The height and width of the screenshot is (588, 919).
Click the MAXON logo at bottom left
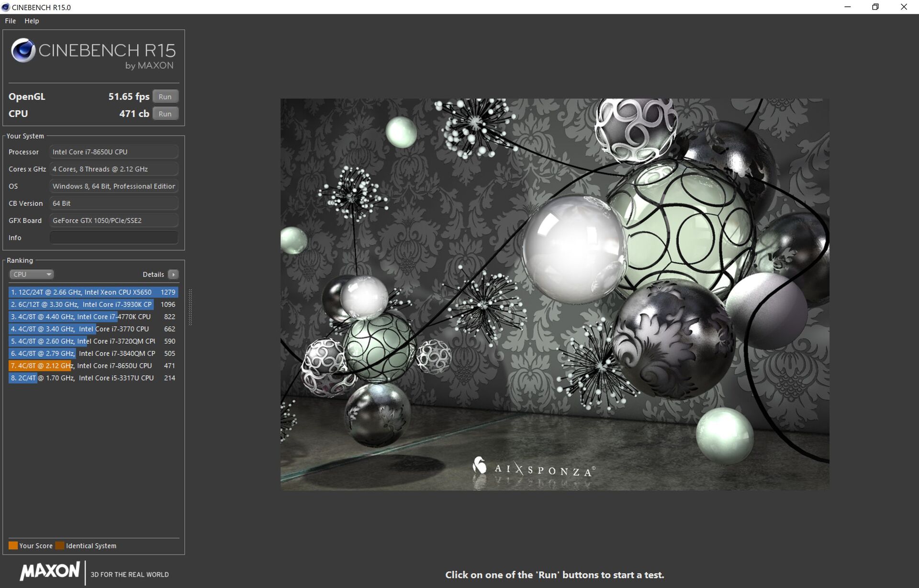tap(50, 571)
